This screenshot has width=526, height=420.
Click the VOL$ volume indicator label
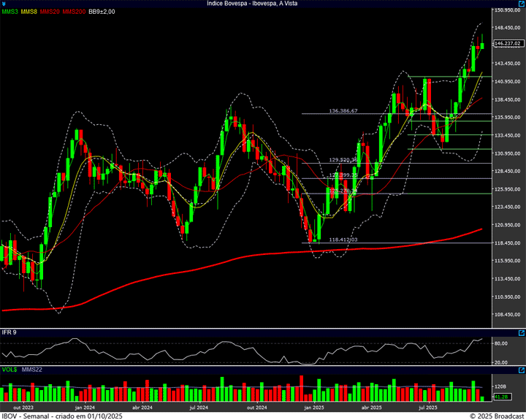click(x=10, y=370)
